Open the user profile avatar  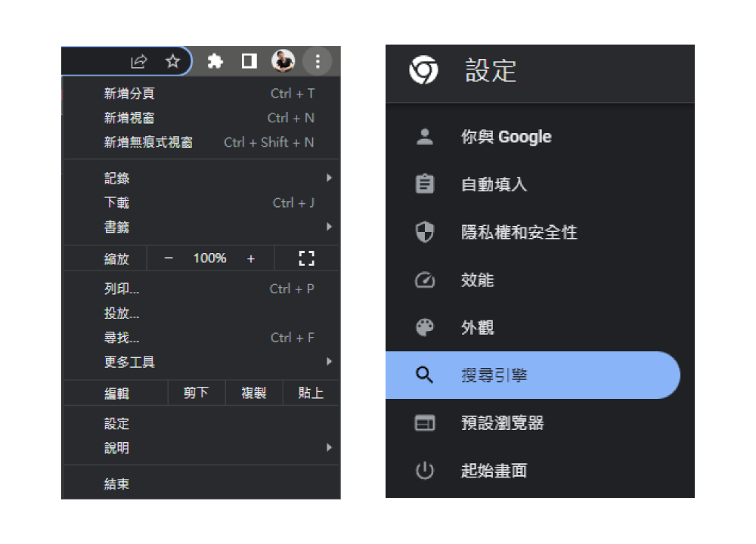[x=283, y=62]
